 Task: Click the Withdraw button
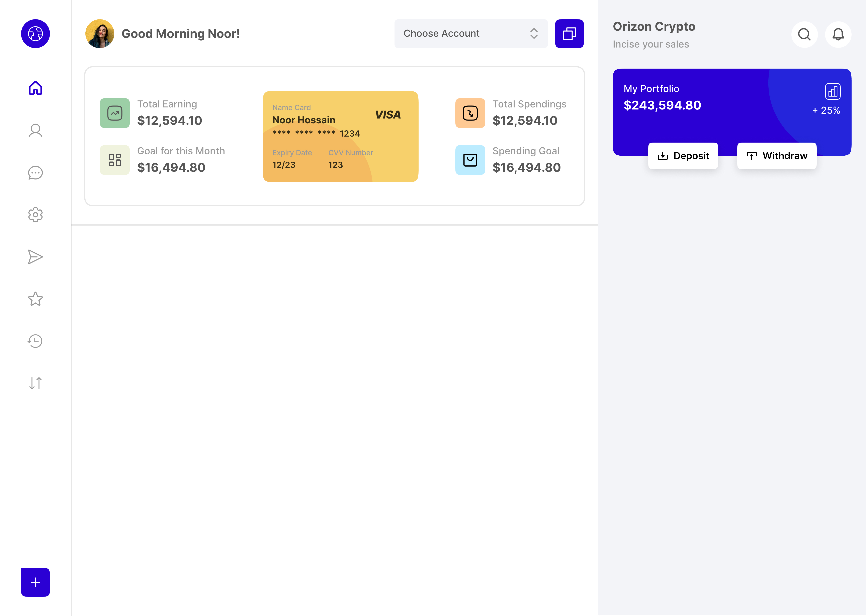[x=777, y=156]
